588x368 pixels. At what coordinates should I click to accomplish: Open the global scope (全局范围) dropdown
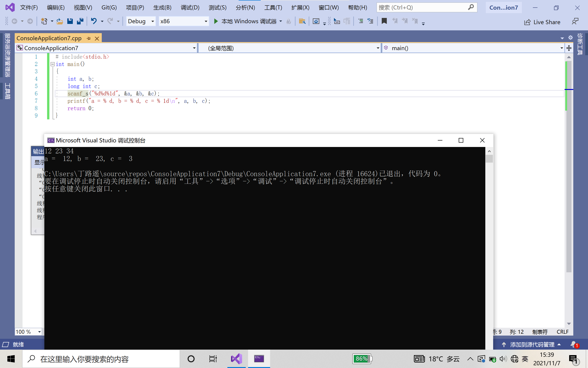coord(290,48)
